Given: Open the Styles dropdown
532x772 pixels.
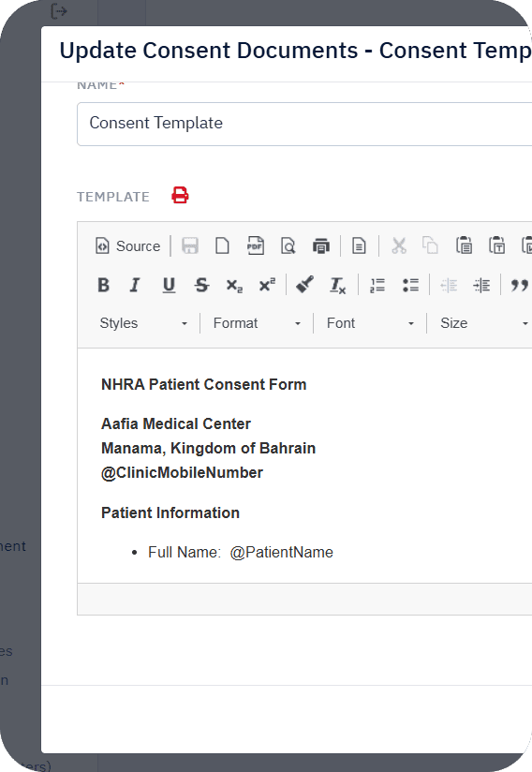Looking at the screenshot, I should click(143, 323).
